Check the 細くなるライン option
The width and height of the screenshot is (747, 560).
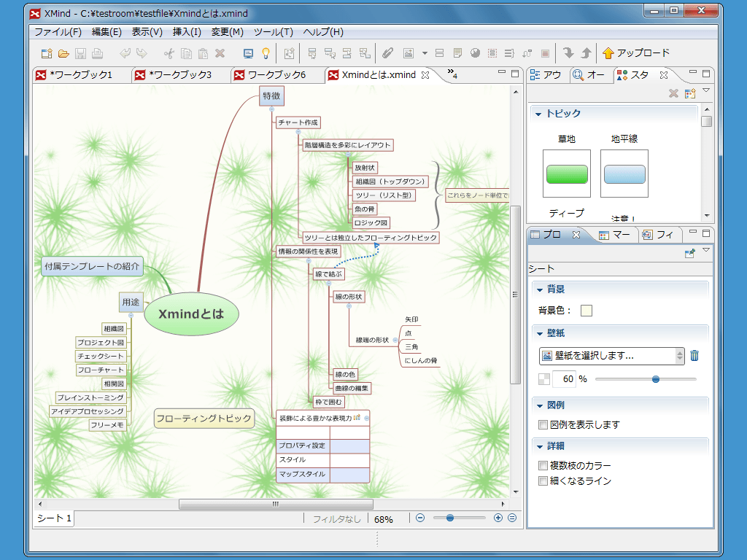(x=543, y=481)
